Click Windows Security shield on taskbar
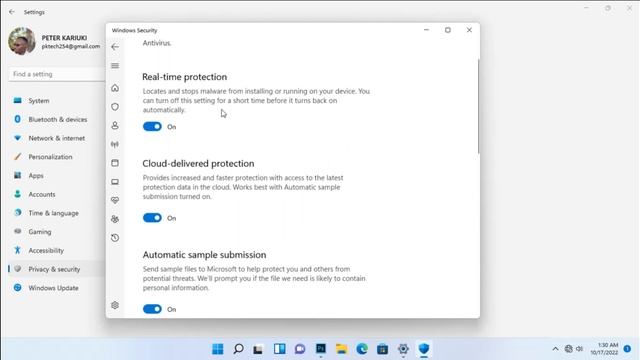This screenshot has width=640, height=360. [424, 349]
